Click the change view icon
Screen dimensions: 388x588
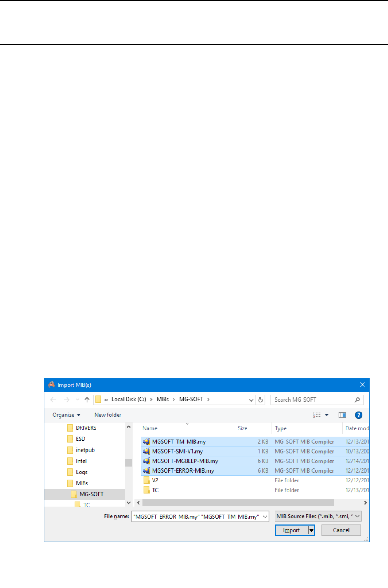317,415
